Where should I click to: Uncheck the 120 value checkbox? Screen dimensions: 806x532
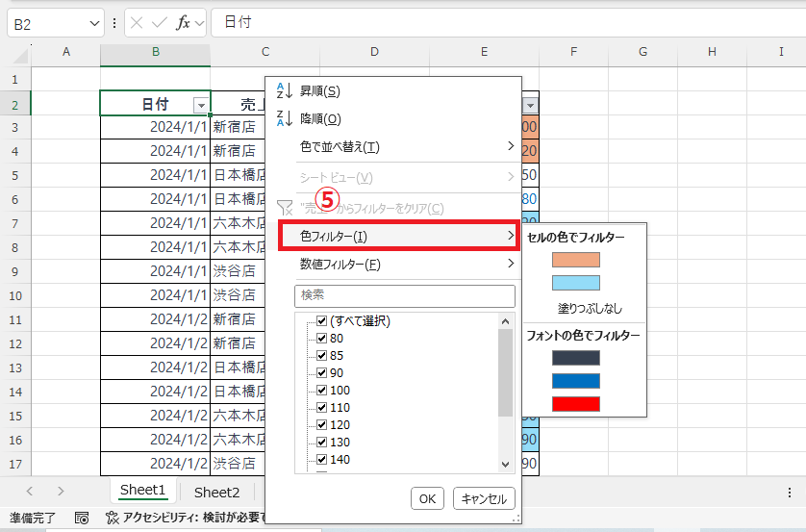point(322,424)
